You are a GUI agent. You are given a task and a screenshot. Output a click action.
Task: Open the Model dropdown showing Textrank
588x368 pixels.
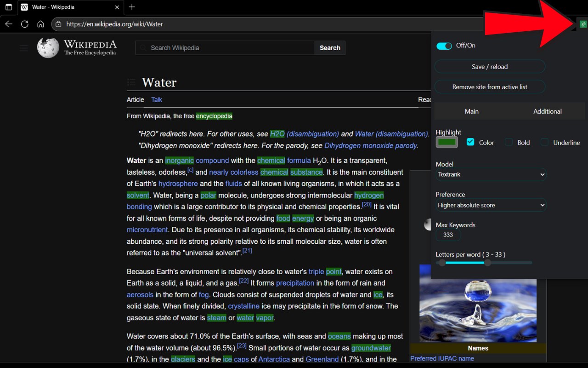coord(491,174)
